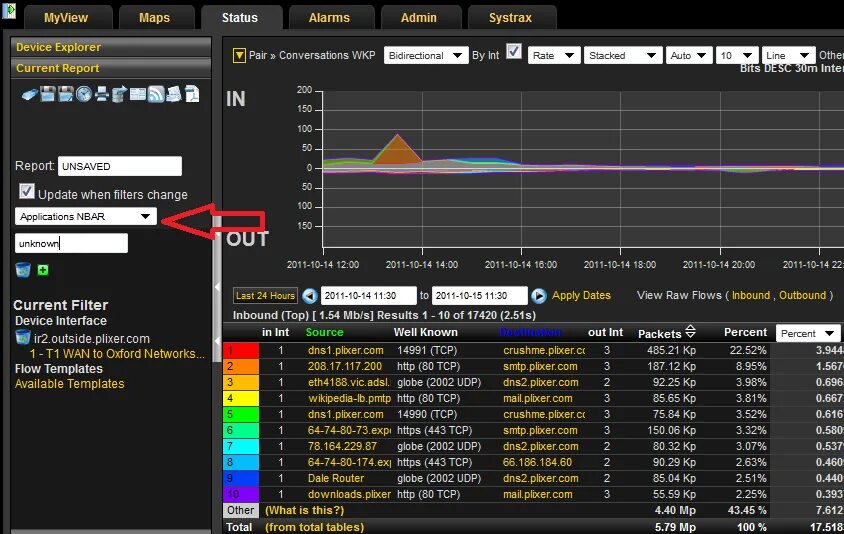This screenshot has width=844, height=534.
Task: Click the What is this? link
Action: pyautogui.click(x=304, y=510)
